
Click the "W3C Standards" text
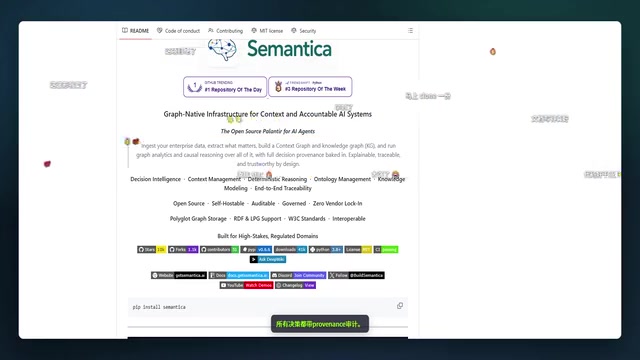click(x=307, y=219)
